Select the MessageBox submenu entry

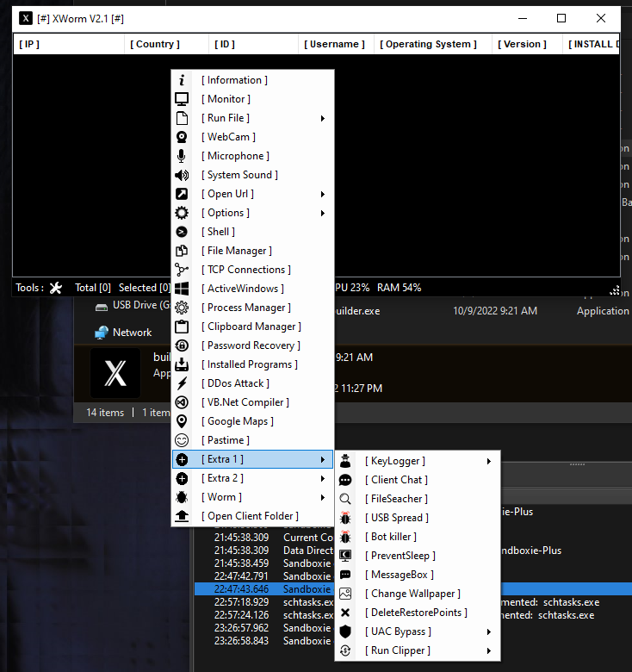pos(417,575)
